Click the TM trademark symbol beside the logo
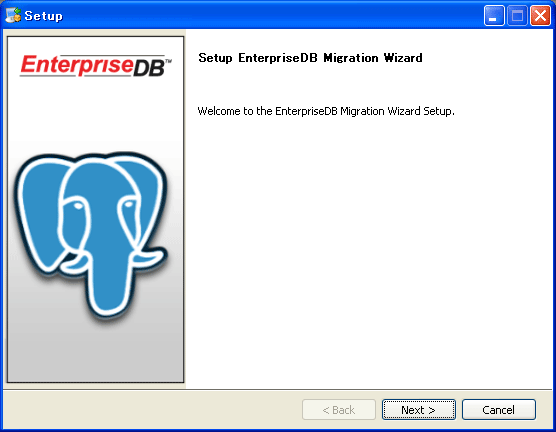The width and height of the screenshot is (556, 432). point(168,61)
